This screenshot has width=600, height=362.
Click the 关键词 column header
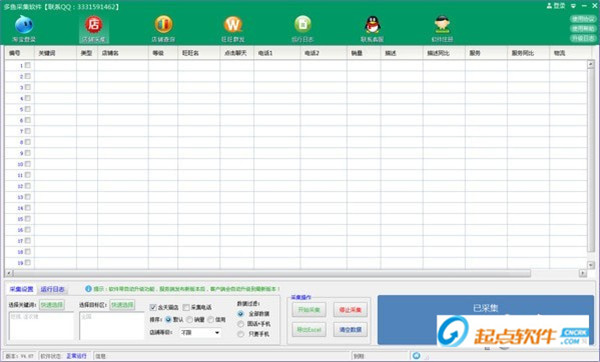point(55,53)
